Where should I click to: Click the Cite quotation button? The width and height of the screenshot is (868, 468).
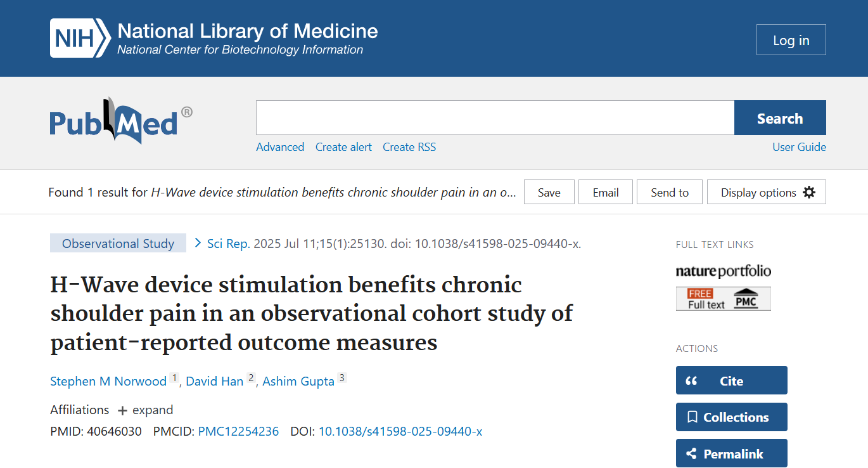click(731, 380)
